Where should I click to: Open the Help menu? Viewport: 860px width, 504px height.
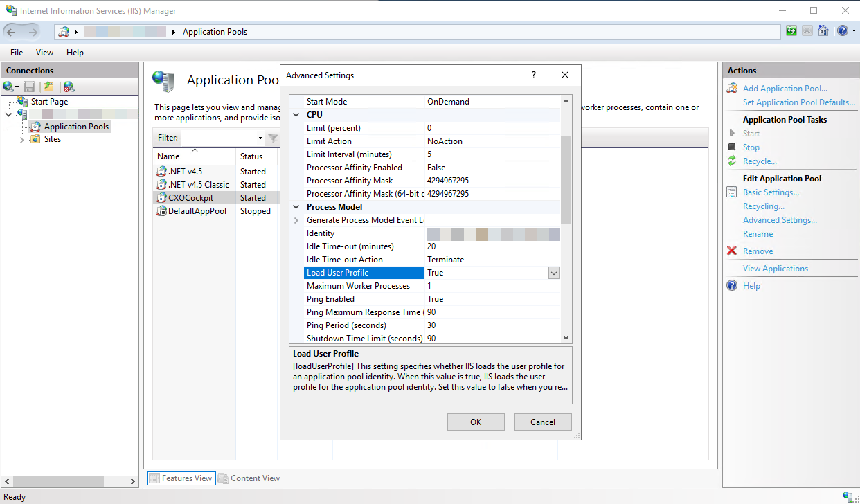(75, 53)
